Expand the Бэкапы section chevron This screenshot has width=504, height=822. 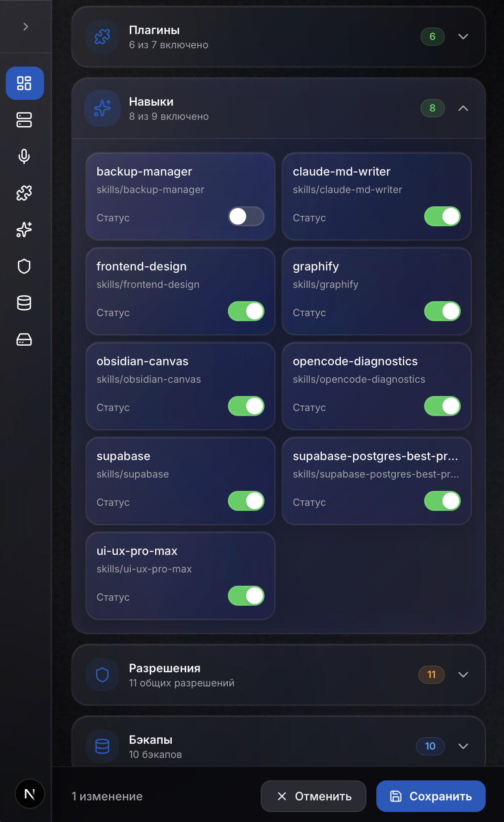[x=463, y=746]
